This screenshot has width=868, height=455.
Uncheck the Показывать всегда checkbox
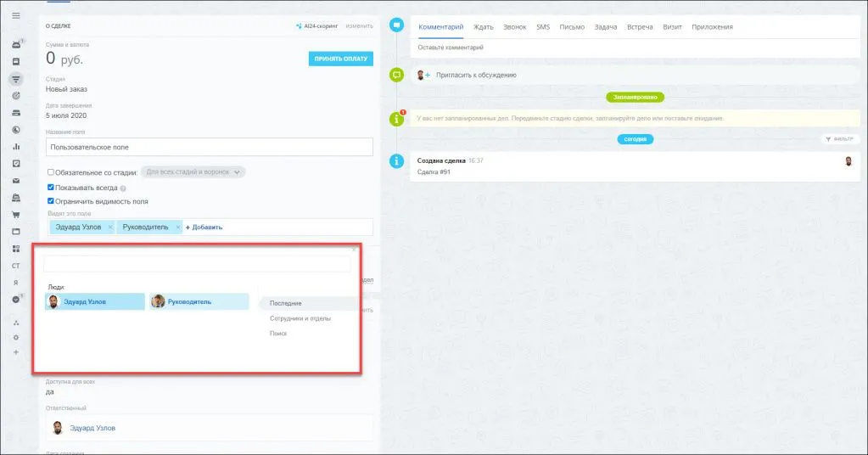point(51,188)
